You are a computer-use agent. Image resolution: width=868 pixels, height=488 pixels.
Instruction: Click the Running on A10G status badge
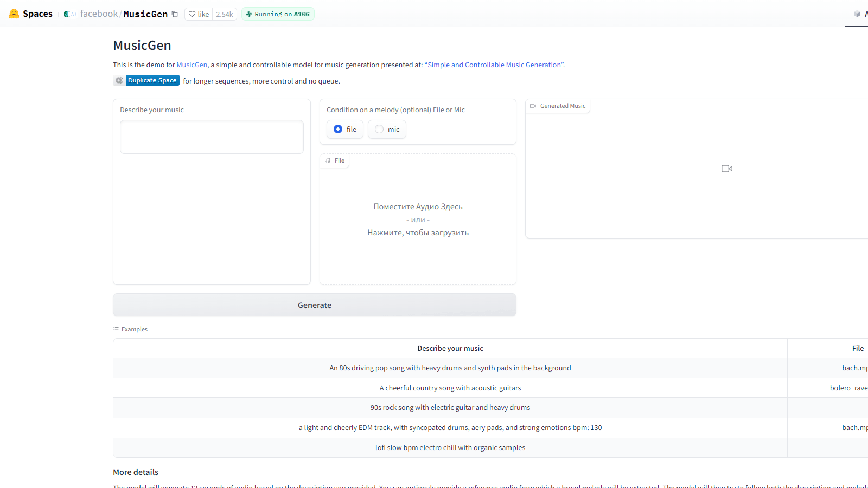pyautogui.click(x=278, y=14)
